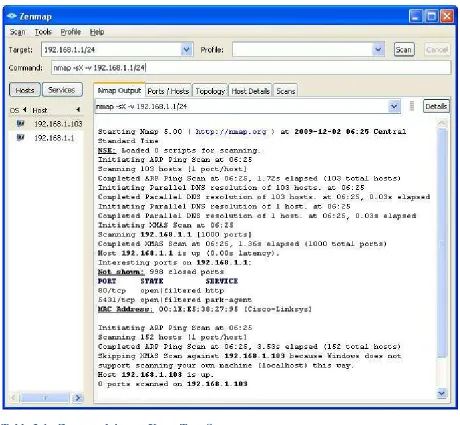Maximize the Zenmap window
Image resolution: width=460 pixels, height=425 pixels.
(x=431, y=16)
